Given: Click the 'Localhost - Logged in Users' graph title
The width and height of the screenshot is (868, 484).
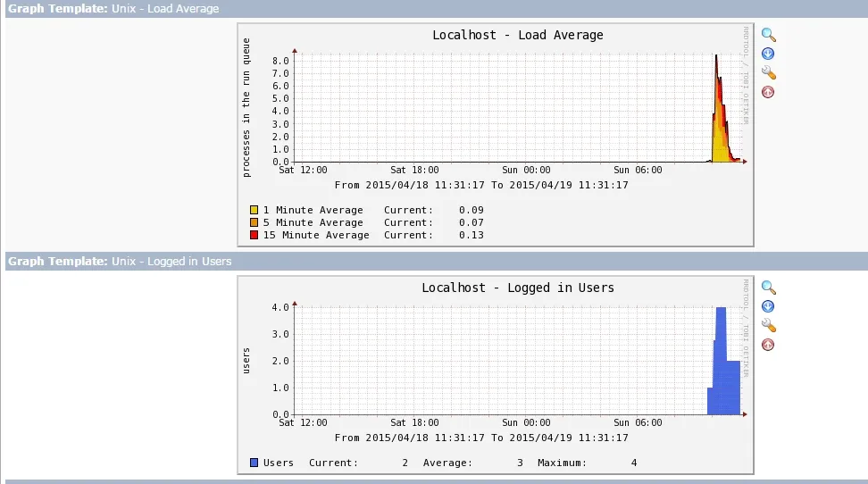Looking at the screenshot, I should tap(518, 288).
